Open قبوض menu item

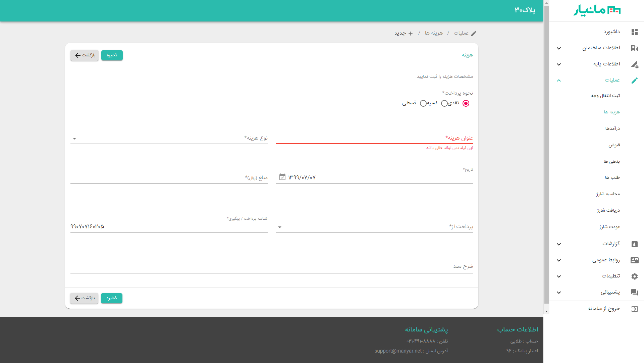(614, 145)
